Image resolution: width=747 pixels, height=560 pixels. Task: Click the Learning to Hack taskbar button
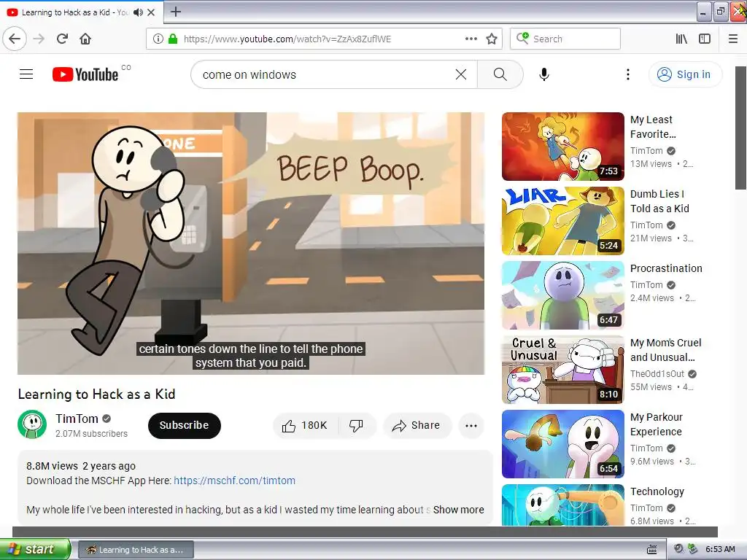pos(136,550)
